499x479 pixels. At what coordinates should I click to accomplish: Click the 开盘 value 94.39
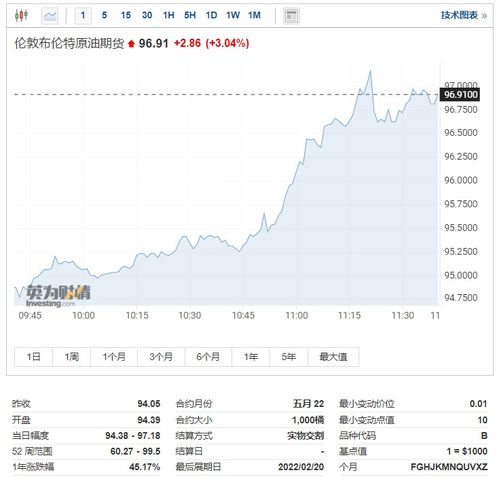click(x=149, y=420)
